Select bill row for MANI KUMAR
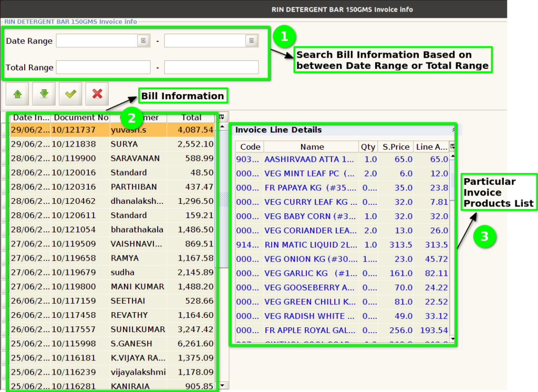 [112, 286]
